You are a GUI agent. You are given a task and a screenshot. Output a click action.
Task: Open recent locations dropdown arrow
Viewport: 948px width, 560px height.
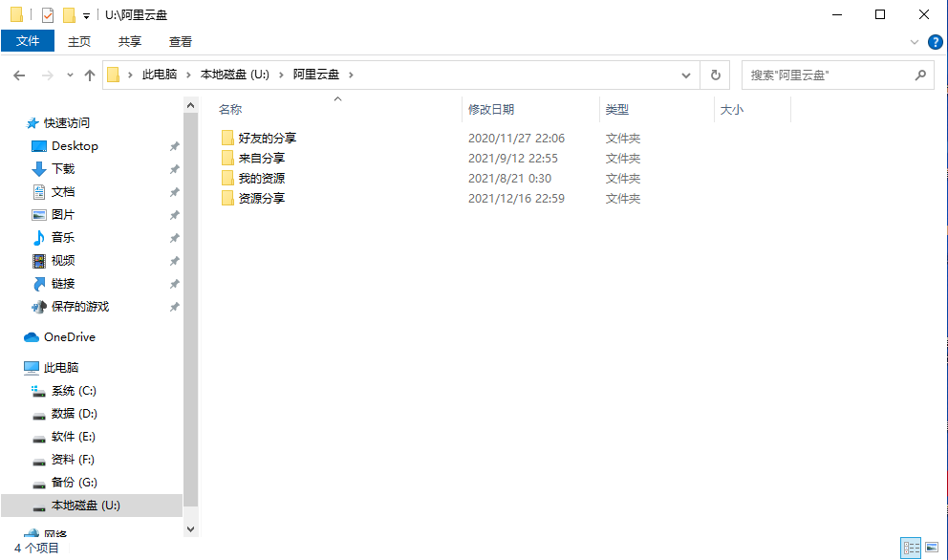coord(70,75)
